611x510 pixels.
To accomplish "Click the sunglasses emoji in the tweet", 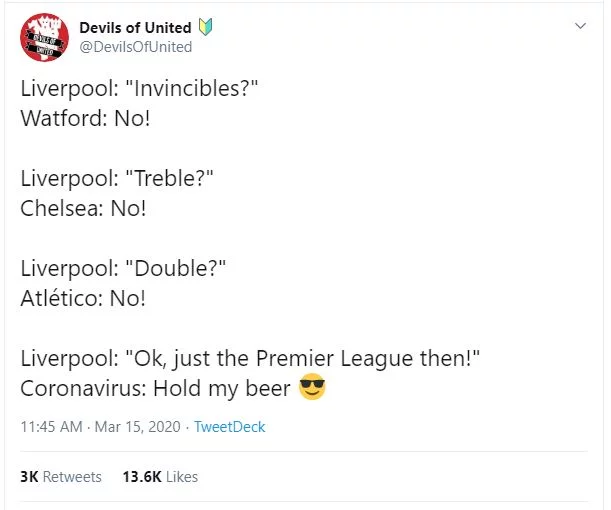I will point(313,388).
